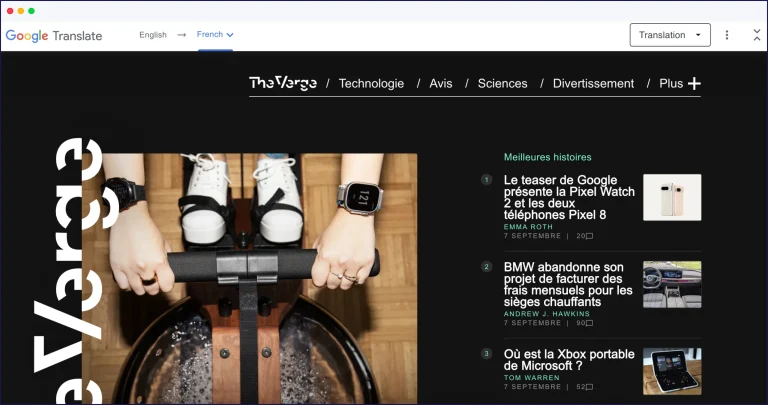Viewport: 768px width, 405px height.
Task: Expand the Plus menu
Action: point(680,84)
